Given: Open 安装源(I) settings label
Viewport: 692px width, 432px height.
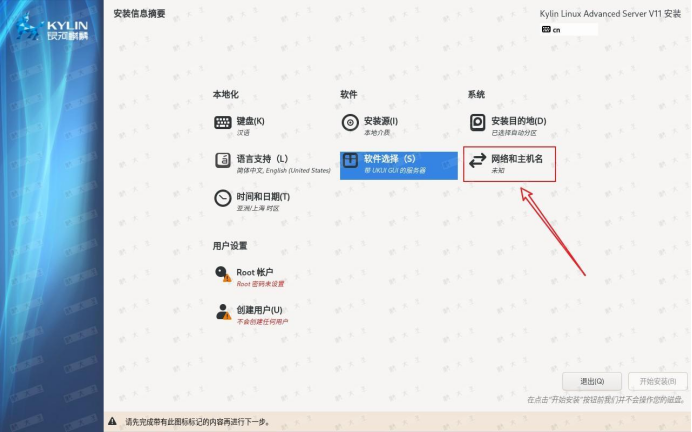Looking at the screenshot, I should [x=380, y=121].
